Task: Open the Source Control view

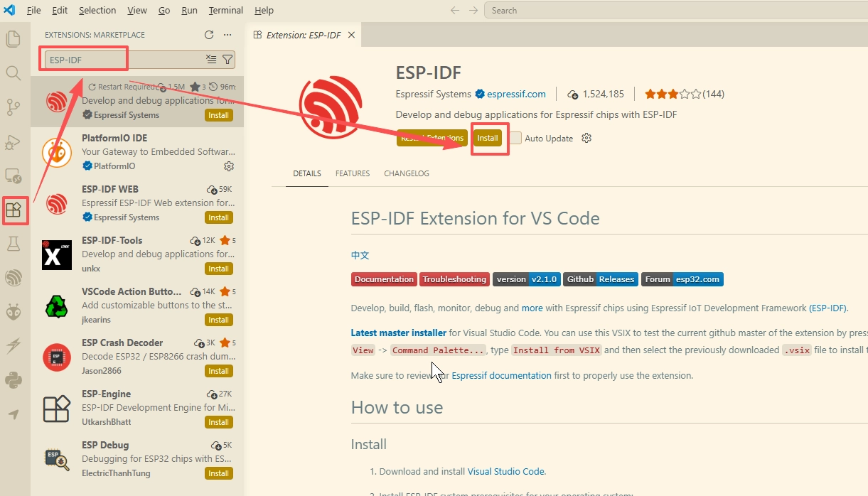Action: point(14,107)
